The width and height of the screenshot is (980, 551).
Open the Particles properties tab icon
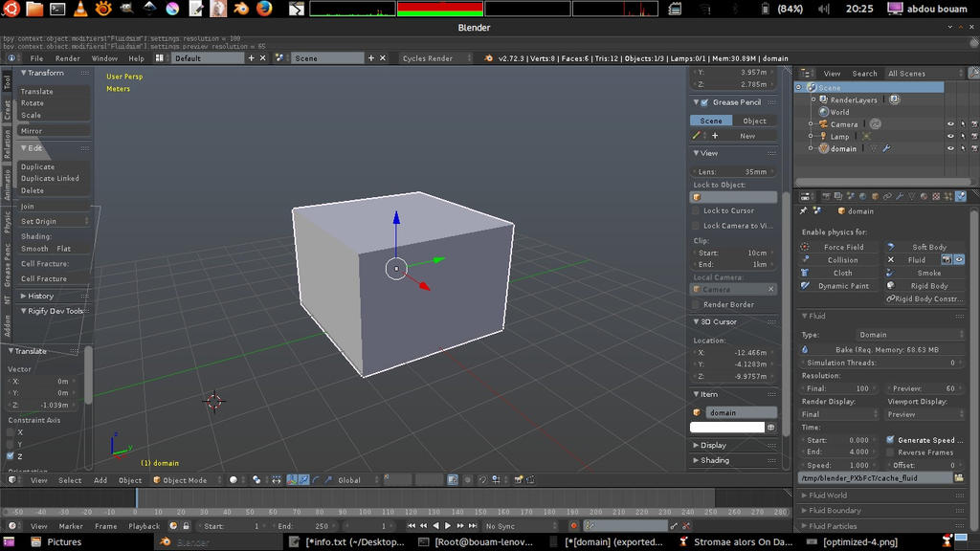[x=948, y=196]
